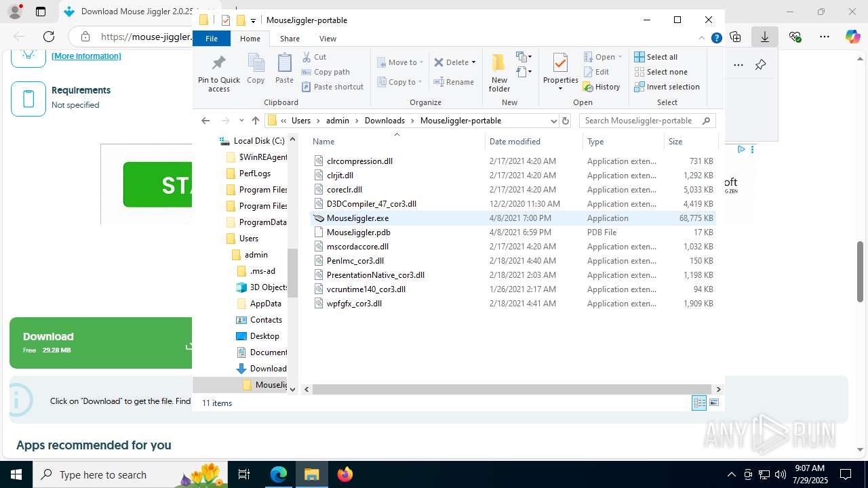Image resolution: width=868 pixels, height=488 pixels.
Task: Go back with Explorer back arrow
Action: coord(205,121)
